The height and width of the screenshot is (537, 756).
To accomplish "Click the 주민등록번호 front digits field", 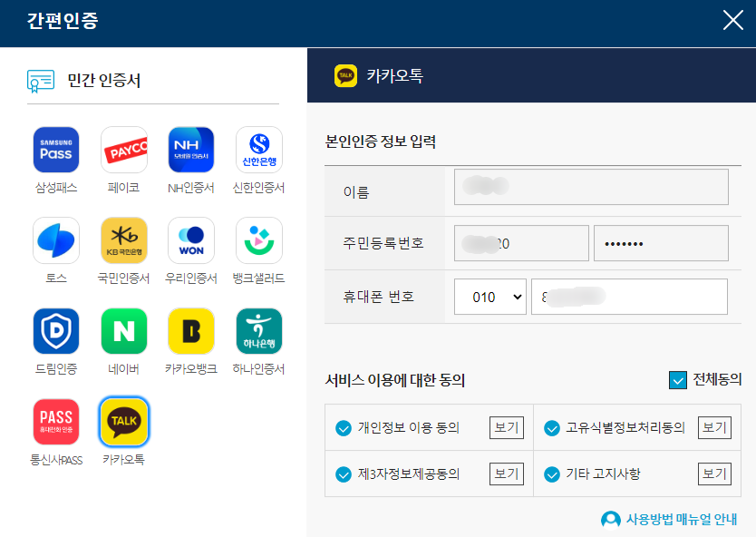I will click(x=521, y=243).
